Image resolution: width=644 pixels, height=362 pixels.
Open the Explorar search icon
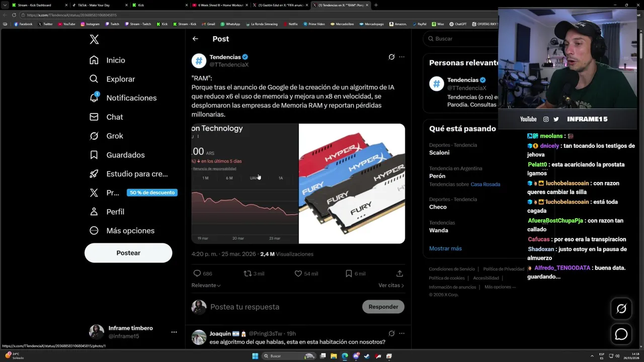point(94,79)
